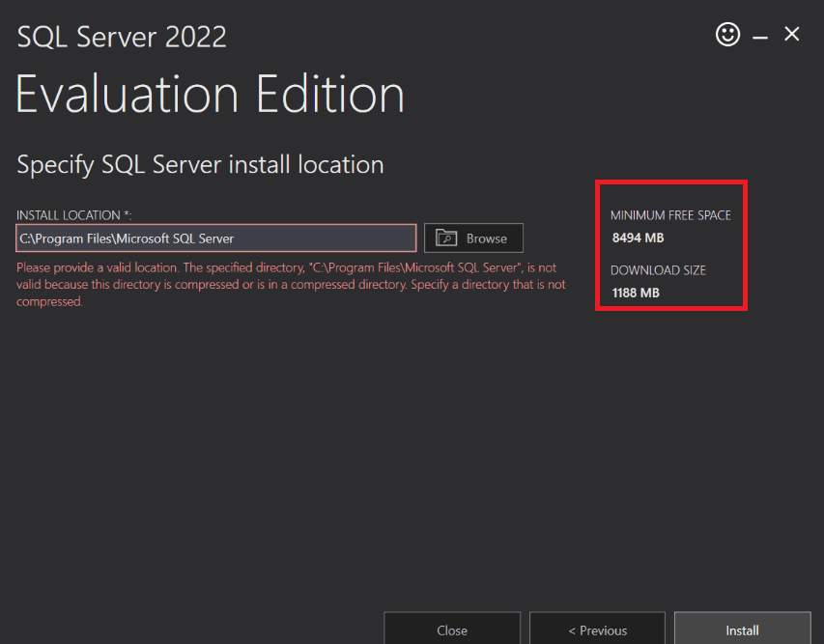This screenshot has height=644, width=824.
Task: Minimize the SQL Server installer window
Action: click(x=760, y=38)
